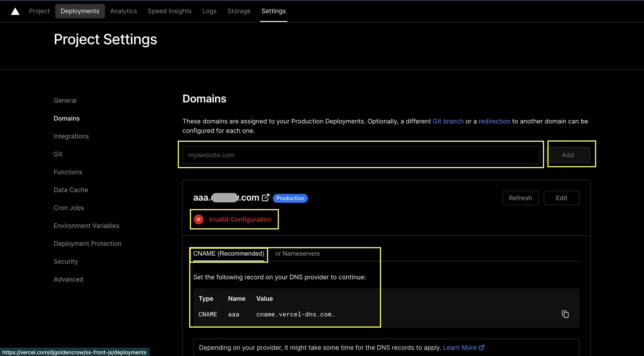Image resolution: width=644 pixels, height=356 pixels.
Task: Click the Add domain button
Action: (x=568, y=155)
